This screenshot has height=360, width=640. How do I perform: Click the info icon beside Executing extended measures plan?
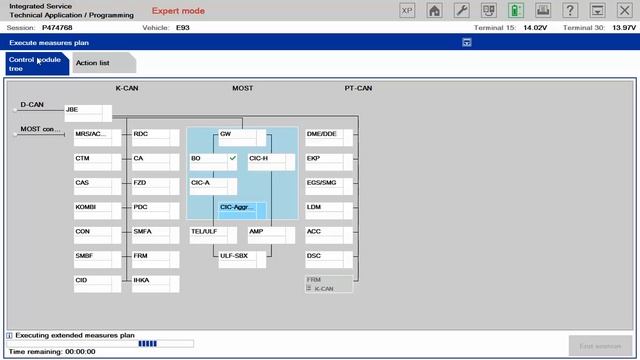9,336
